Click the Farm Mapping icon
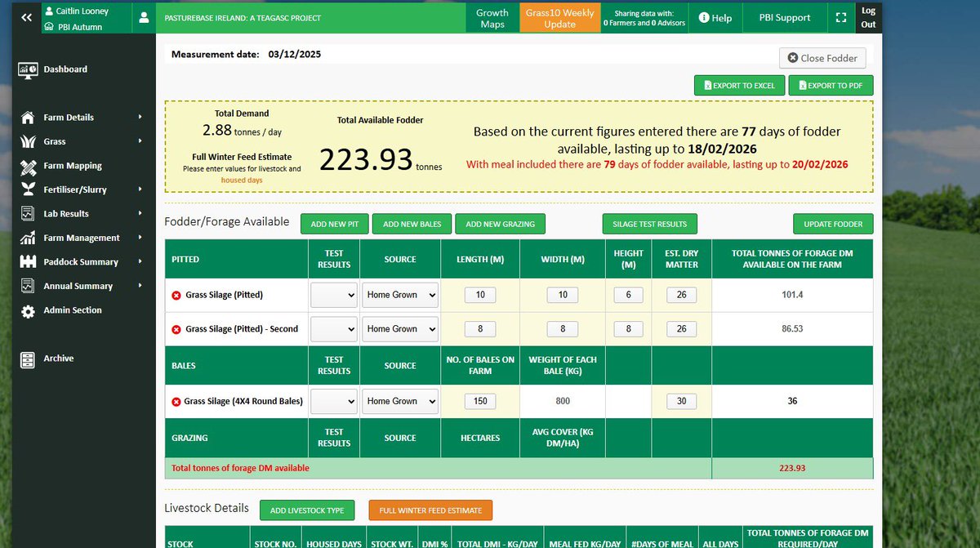 pos(28,166)
